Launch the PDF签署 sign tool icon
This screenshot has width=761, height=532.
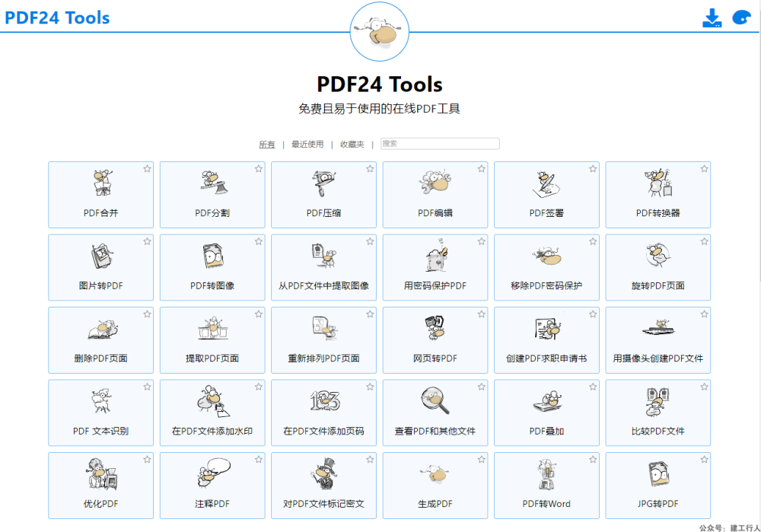coord(546,183)
